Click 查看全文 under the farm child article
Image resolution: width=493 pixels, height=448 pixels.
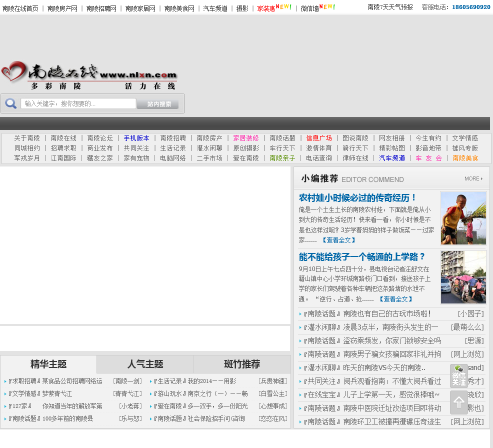[338, 240]
